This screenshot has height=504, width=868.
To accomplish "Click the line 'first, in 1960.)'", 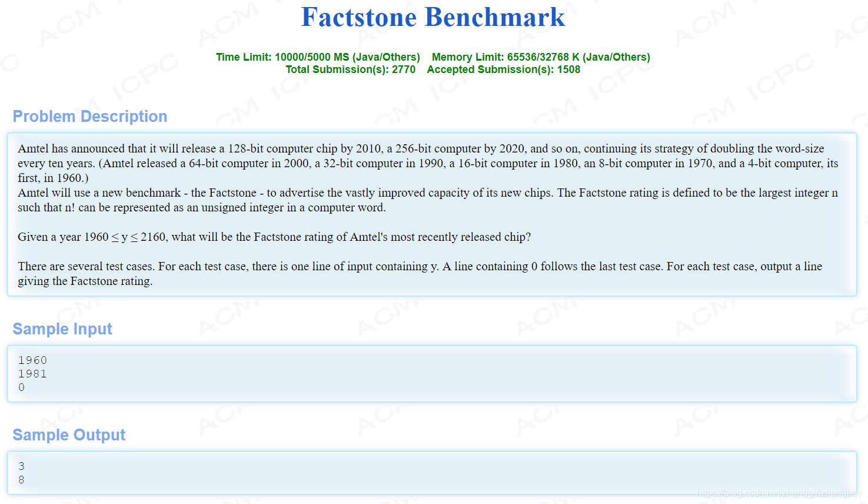I will pyautogui.click(x=53, y=178).
